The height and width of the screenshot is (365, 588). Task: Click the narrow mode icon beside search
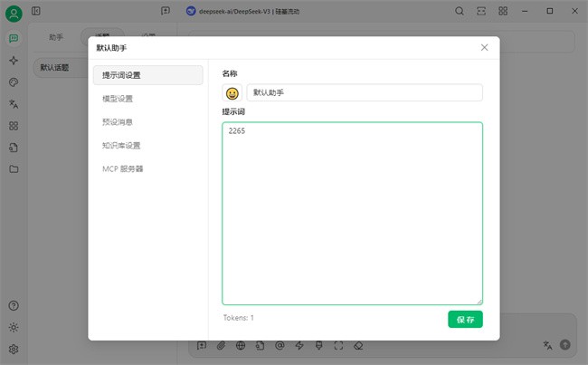click(x=481, y=11)
